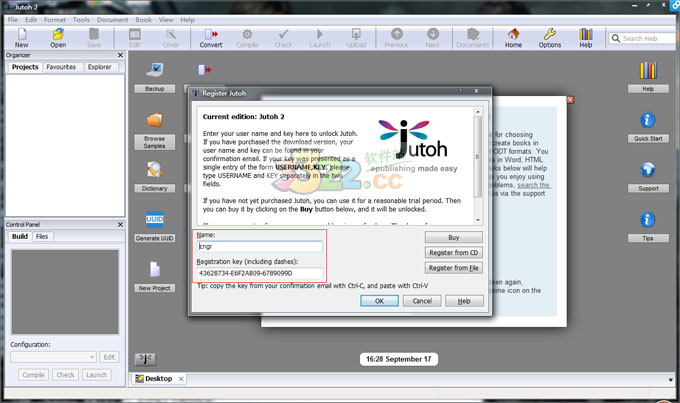This screenshot has height=403, width=680.
Task: Open the File menu
Action: pyautogui.click(x=13, y=20)
